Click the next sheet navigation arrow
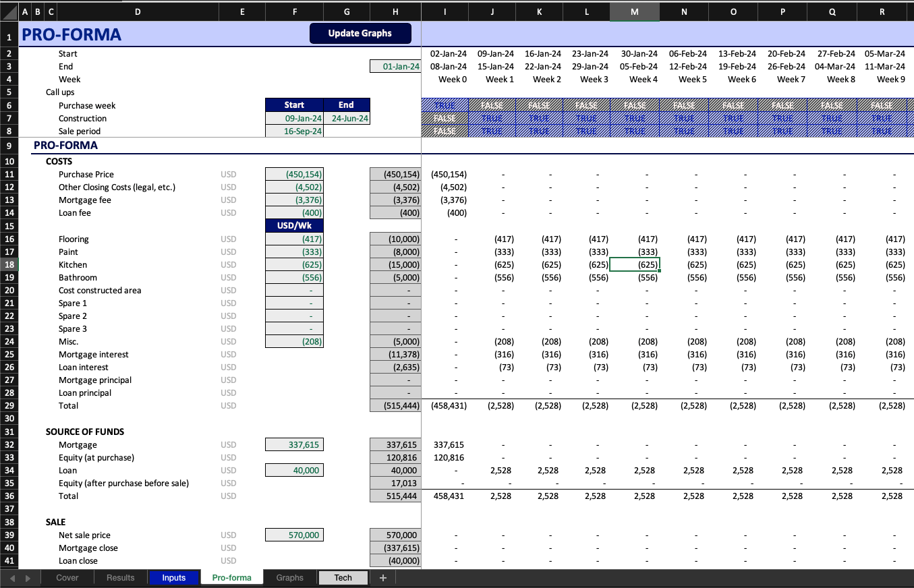The width and height of the screenshot is (914, 588). click(x=28, y=578)
